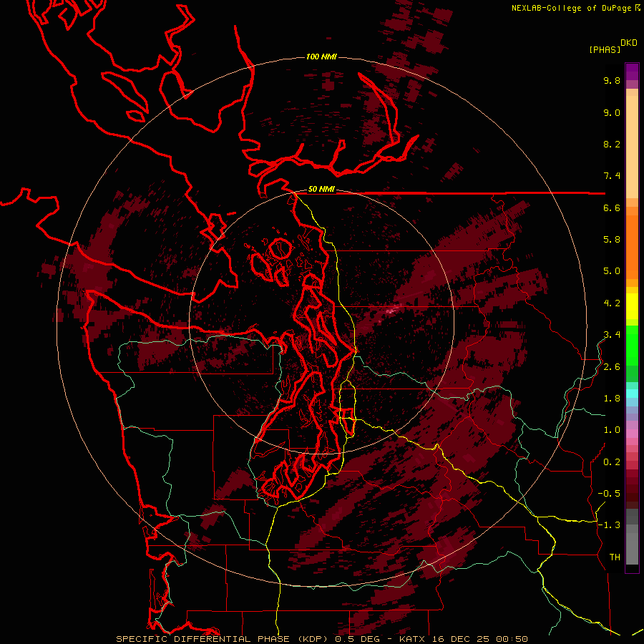Click the -1.3 scale value

click(609, 525)
